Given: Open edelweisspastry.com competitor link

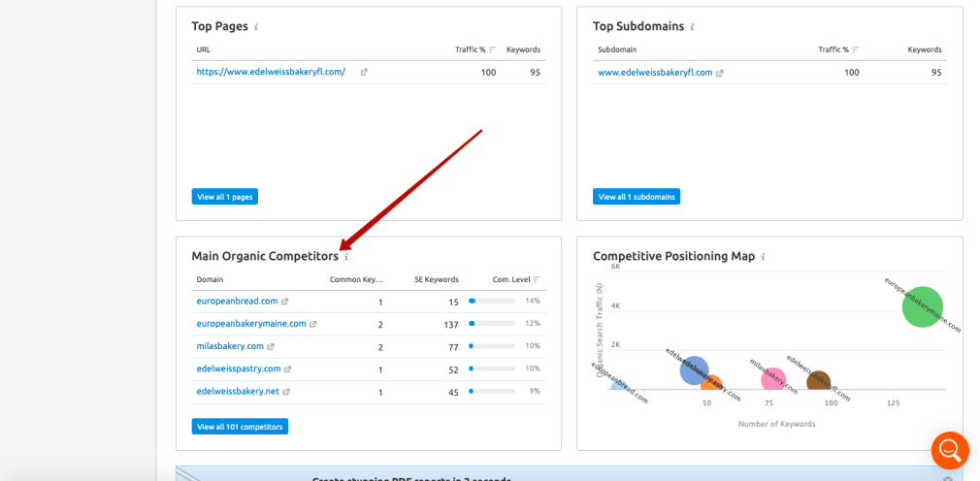Looking at the screenshot, I should coord(239,369).
